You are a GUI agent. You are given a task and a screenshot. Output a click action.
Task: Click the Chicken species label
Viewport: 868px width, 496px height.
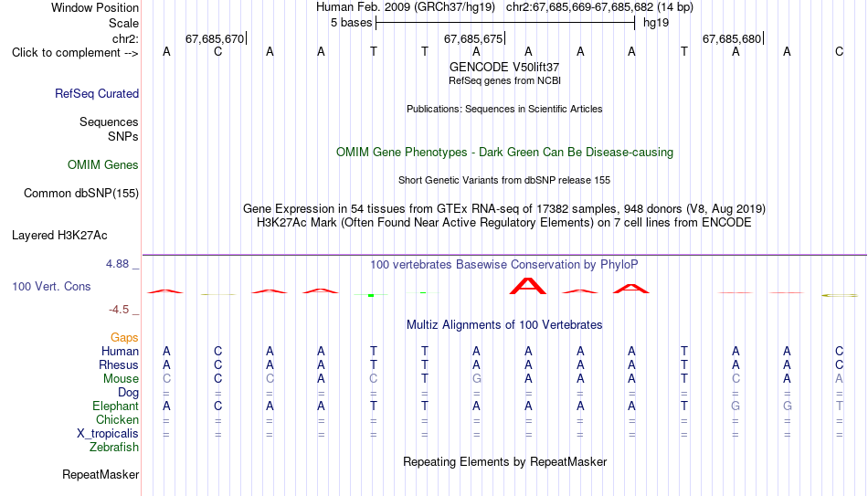[x=117, y=419]
